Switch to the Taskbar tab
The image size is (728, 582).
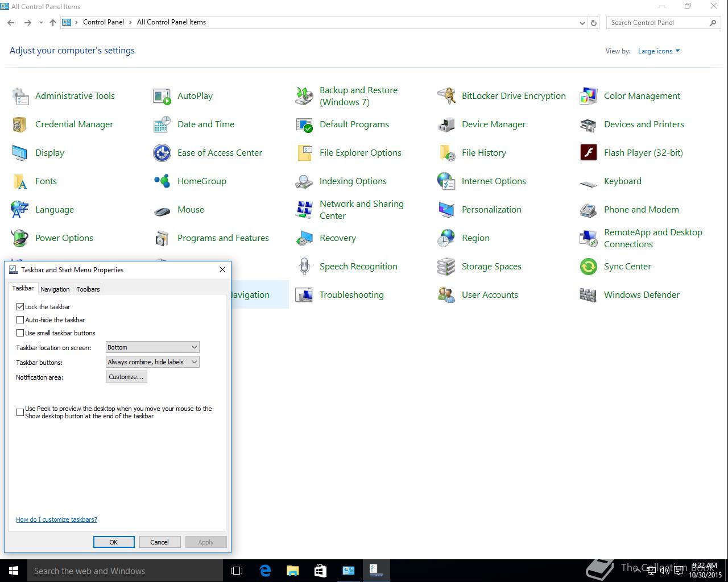coord(23,288)
